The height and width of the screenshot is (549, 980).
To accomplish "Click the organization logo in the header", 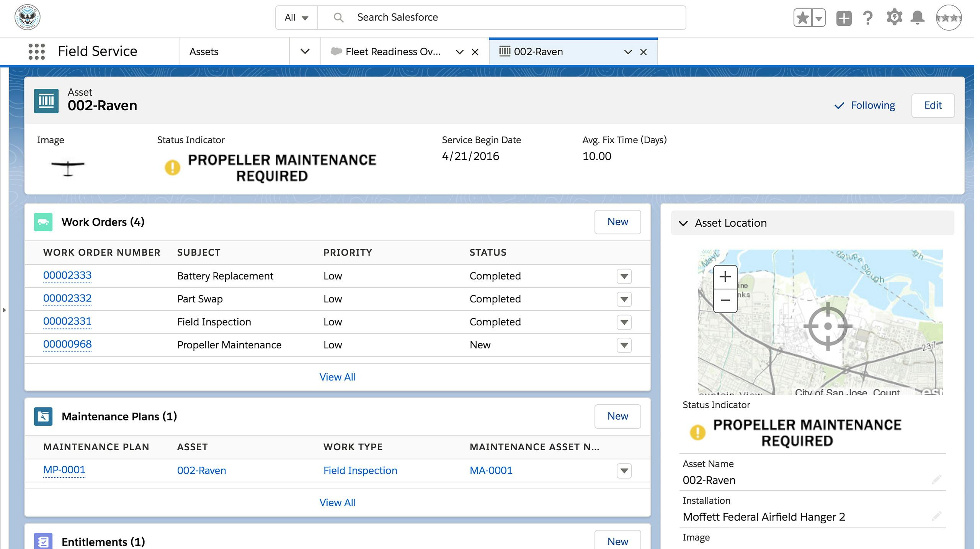I will pos(28,17).
